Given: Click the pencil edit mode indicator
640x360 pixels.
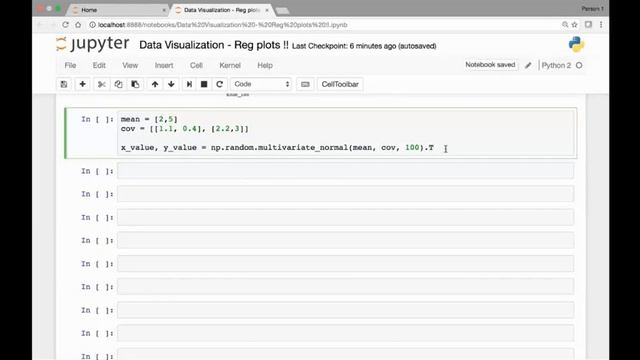Looking at the screenshot, I should pos(528,65).
